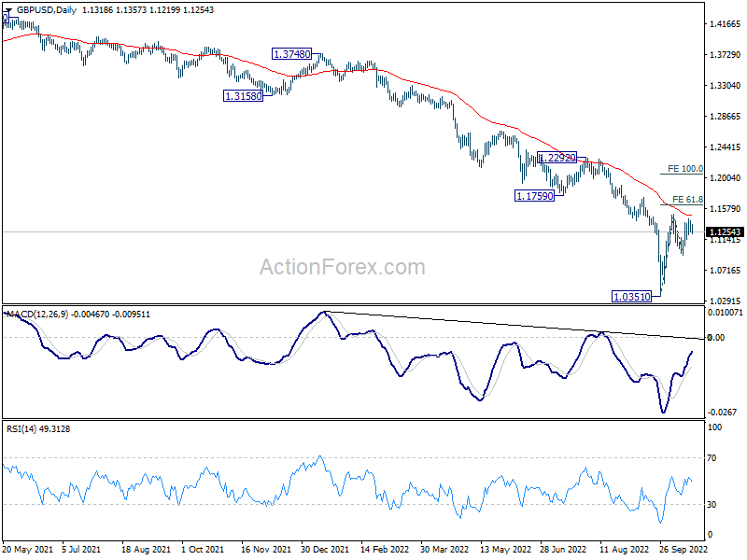
Task: Click the 5 Jul 2021 date label
Action: pos(81,550)
